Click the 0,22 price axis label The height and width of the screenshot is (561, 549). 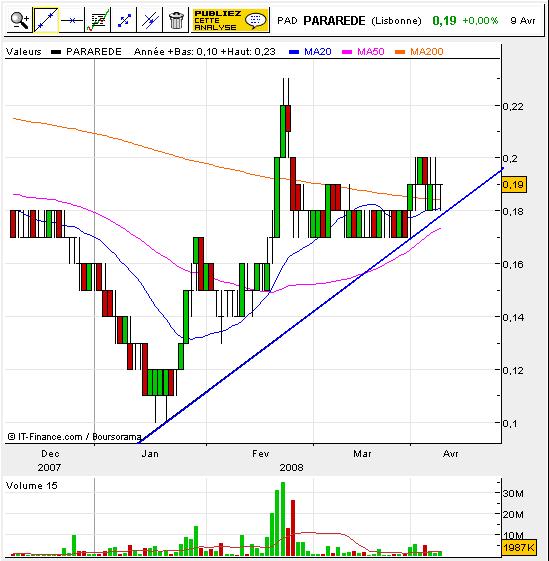point(513,106)
